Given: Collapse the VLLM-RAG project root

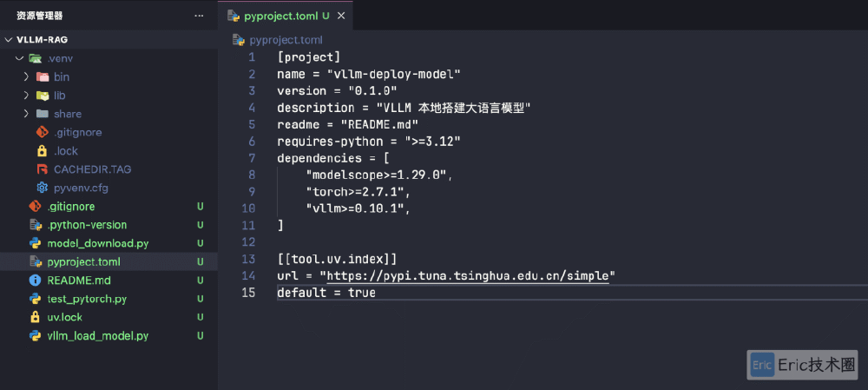Looking at the screenshot, I should tap(10, 40).
